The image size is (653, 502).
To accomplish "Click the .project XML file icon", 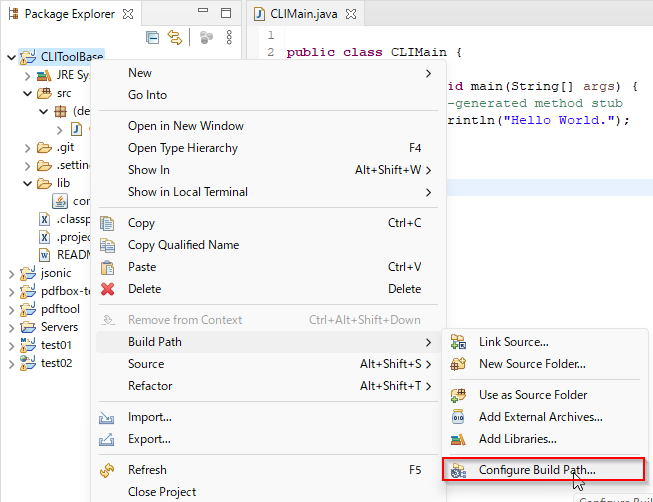I will (x=44, y=237).
